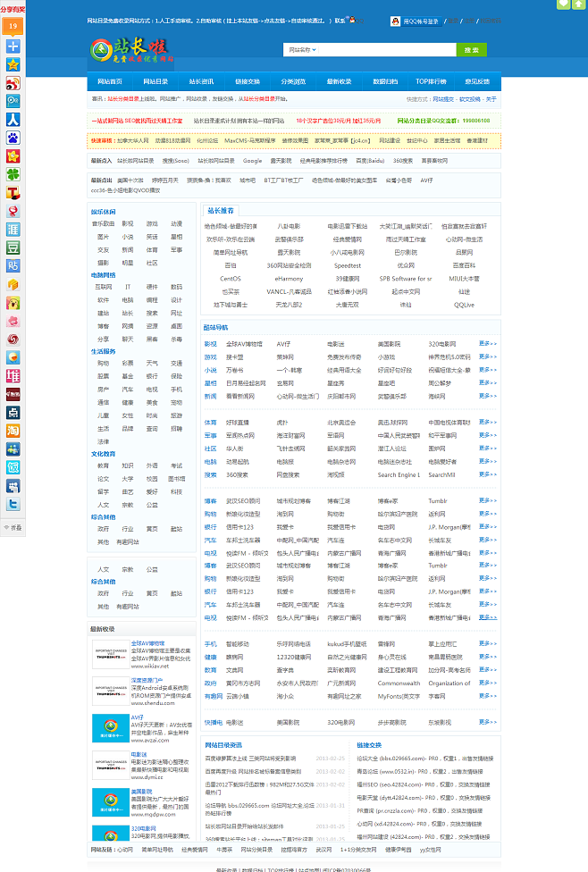This screenshot has width=588, height=872.
Task: Expand 更多>> in the 搜索 row
Action: pos(488,474)
